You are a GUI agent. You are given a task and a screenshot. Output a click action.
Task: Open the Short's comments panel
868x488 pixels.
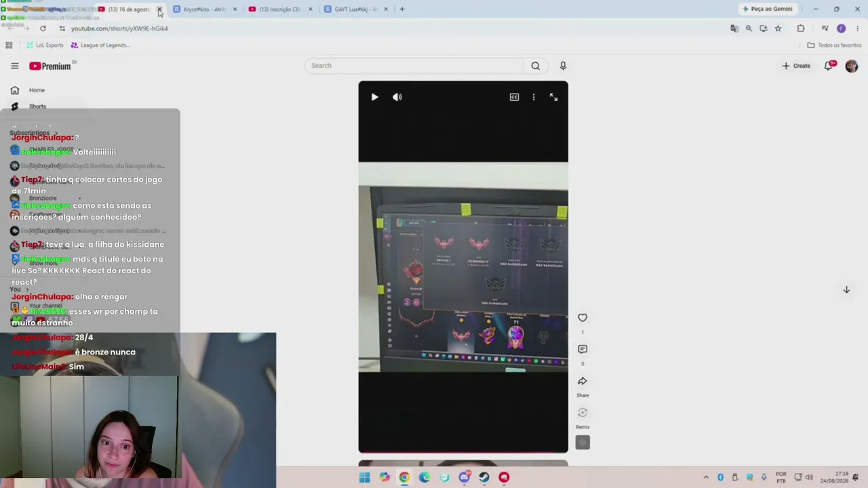point(583,349)
